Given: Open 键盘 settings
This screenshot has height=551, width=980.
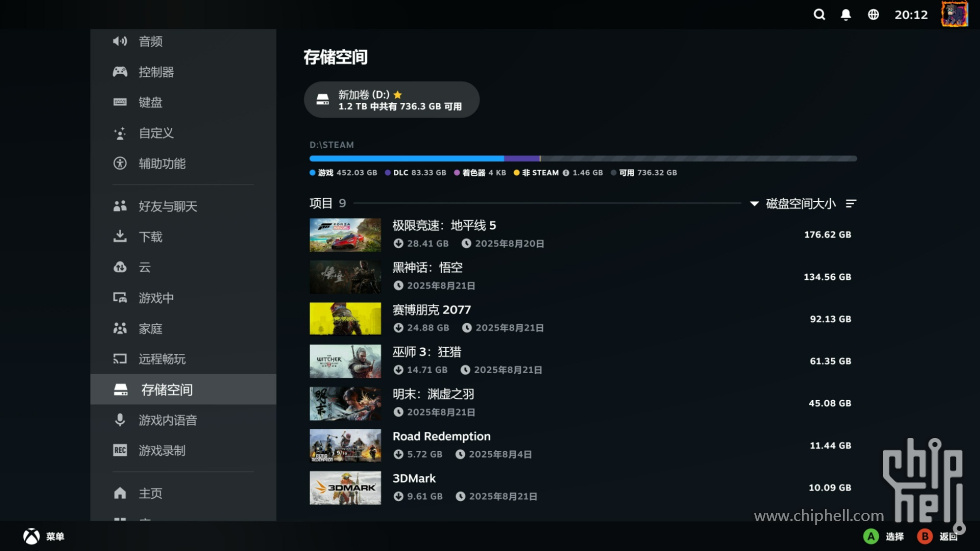Looking at the screenshot, I should (183, 102).
